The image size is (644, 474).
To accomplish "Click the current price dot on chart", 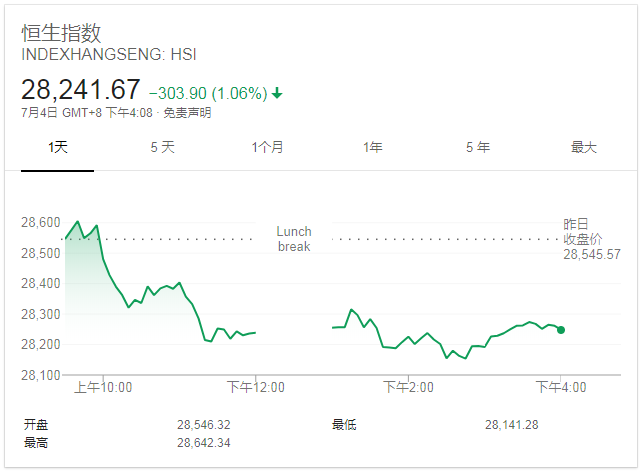I will [x=561, y=330].
